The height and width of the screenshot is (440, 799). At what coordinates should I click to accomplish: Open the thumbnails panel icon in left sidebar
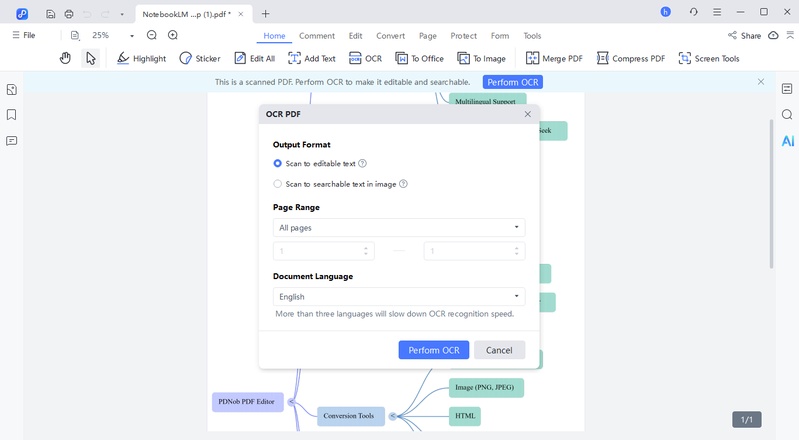12,90
